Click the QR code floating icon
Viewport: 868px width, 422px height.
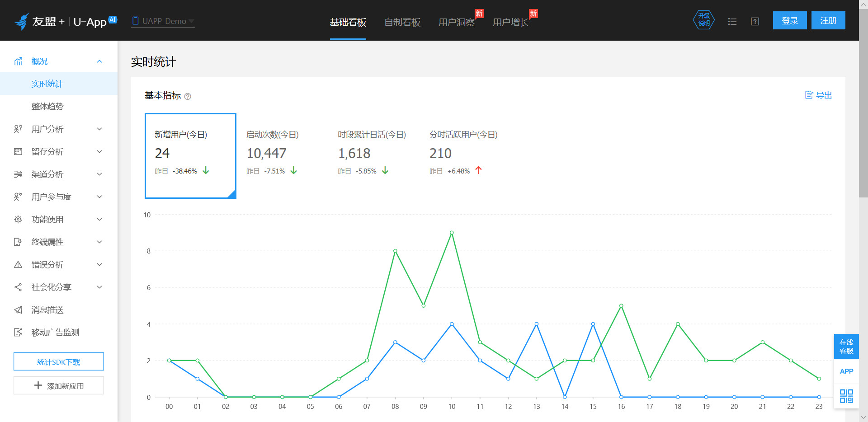click(846, 396)
